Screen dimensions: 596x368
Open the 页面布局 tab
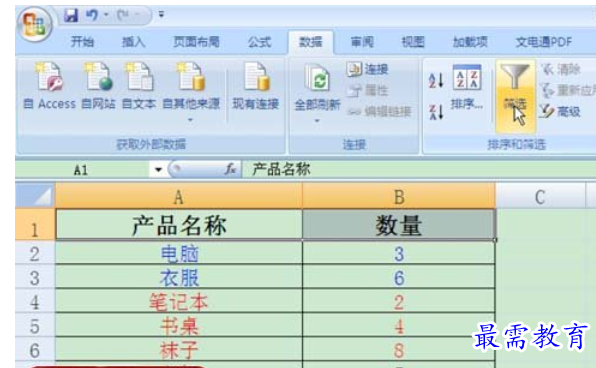coord(196,41)
